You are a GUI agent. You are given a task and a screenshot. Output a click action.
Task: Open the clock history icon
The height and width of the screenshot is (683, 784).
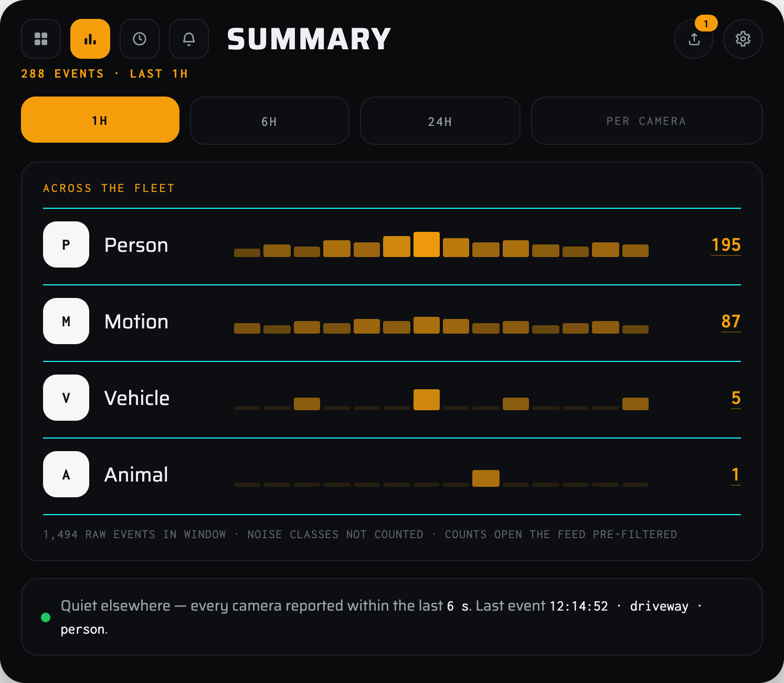pyautogui.click(x=140, y=39)
